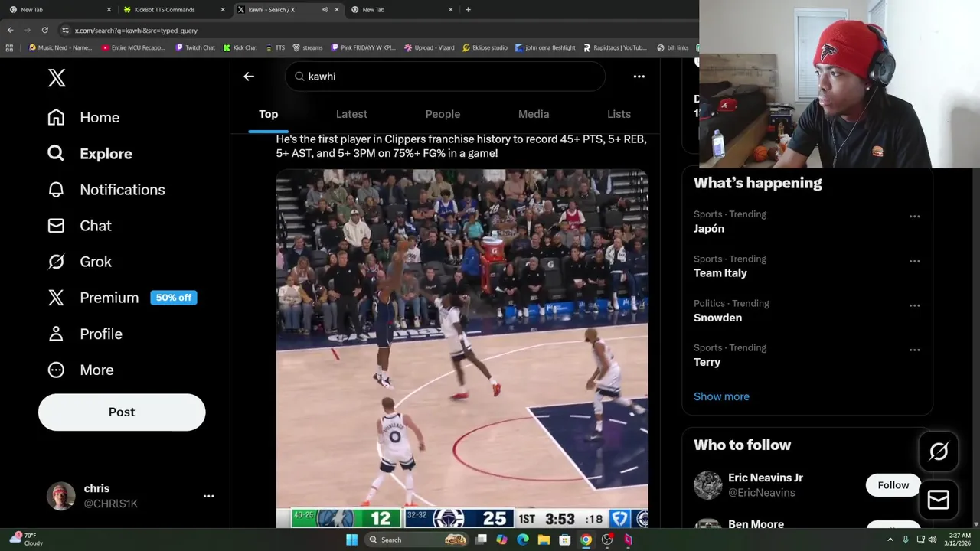Open floating Grok button
980x551 pixels.
(x=938, y=452)
